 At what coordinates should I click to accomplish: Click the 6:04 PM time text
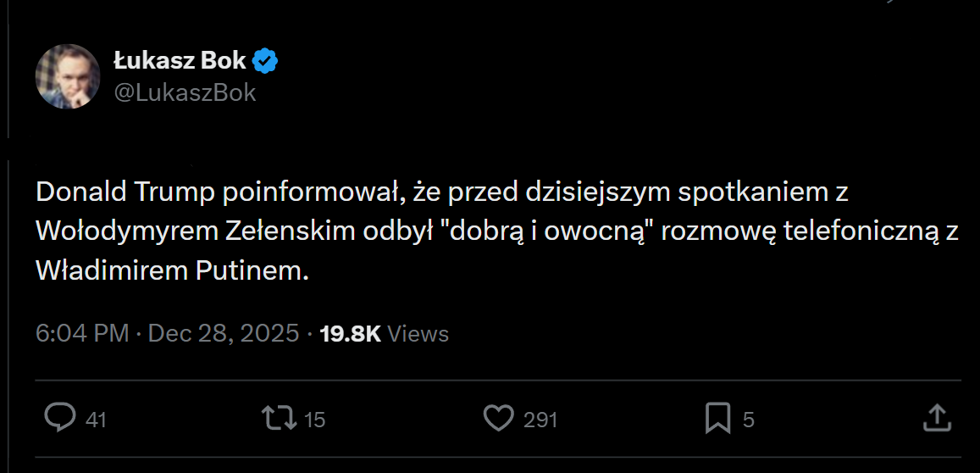[x=82, y=333]
